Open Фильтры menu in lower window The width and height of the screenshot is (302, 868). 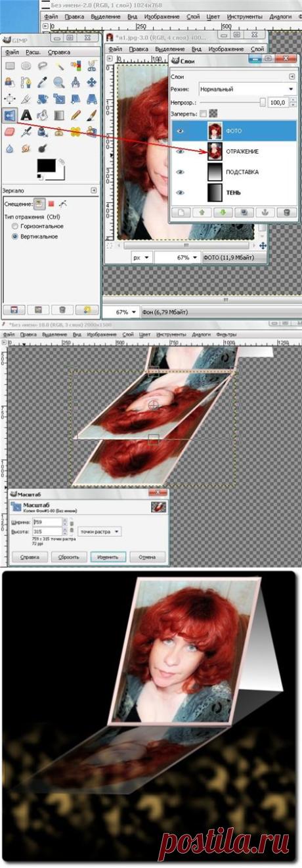tap(226, 334)
